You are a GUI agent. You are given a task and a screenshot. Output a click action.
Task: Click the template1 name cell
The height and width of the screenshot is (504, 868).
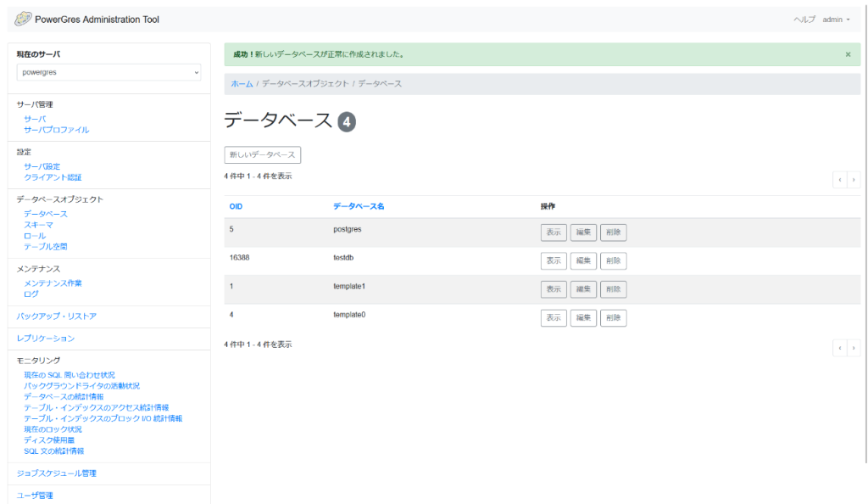click(349, 286)
